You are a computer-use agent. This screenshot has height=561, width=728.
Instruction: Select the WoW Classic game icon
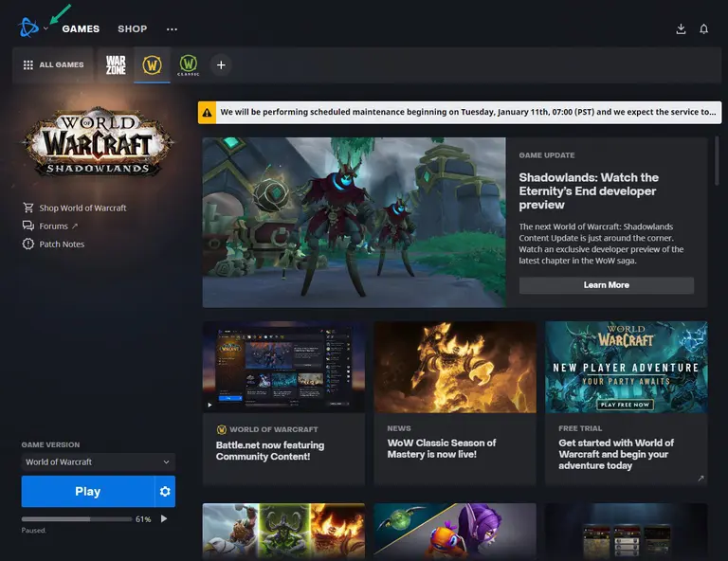(x=188, y=65)
